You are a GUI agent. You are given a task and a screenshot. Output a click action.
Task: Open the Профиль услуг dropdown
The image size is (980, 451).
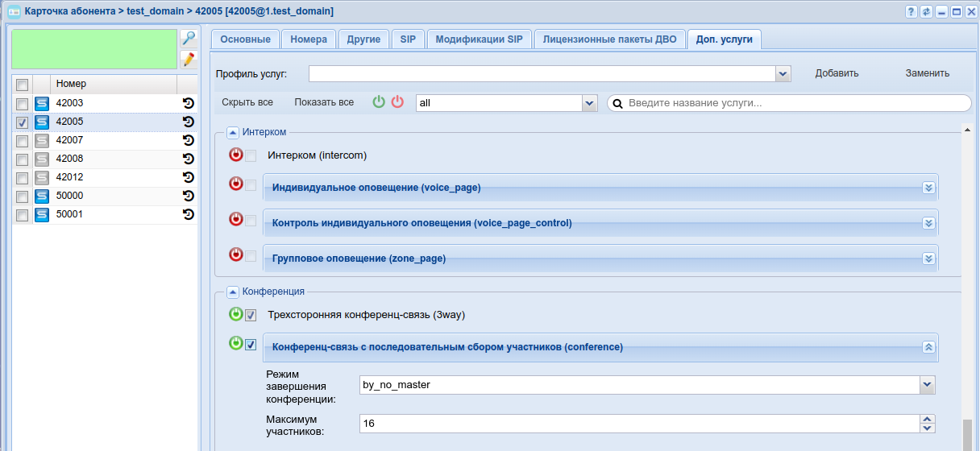[x=783, y=74]
